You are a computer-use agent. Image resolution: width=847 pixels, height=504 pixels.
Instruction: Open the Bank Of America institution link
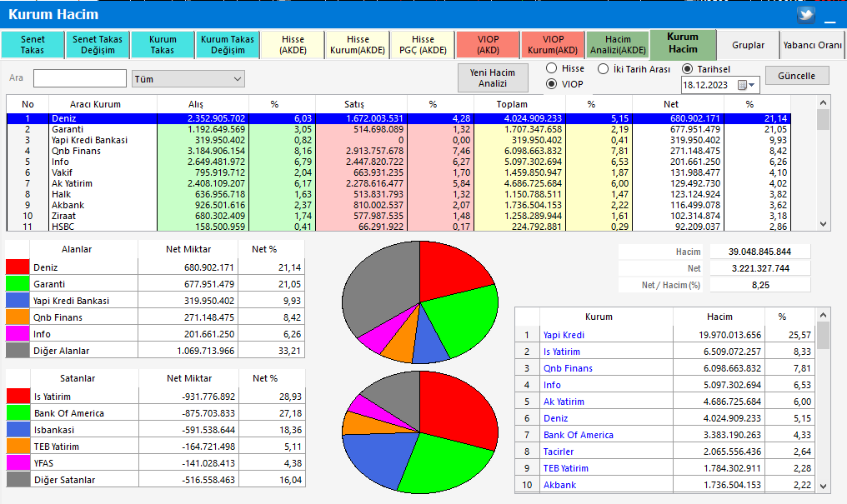click(x=578, y=435)
